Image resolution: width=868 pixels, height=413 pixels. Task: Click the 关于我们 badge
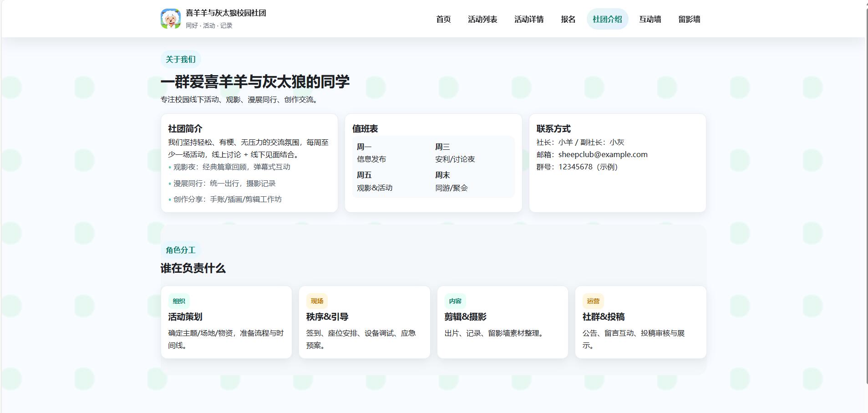pos(179,59)
